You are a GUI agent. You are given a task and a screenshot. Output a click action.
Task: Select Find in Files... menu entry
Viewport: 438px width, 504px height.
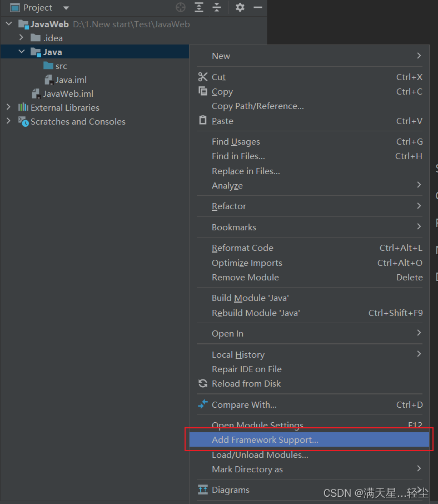(x=309, y=156)
